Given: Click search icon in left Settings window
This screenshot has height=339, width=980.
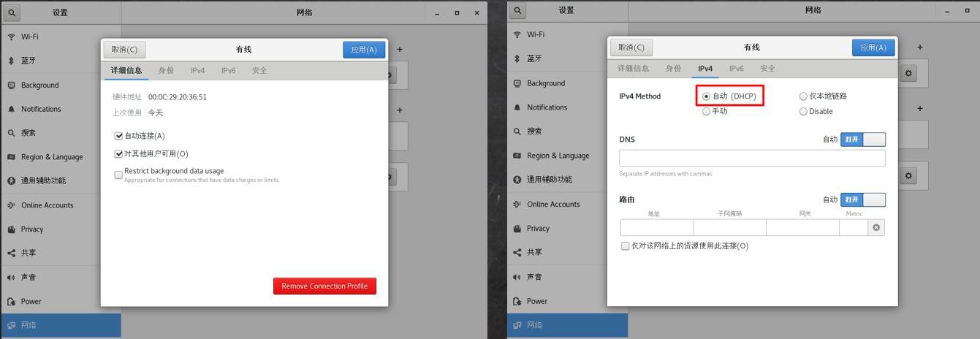Looking at the screenshot, I should [12, 12].
